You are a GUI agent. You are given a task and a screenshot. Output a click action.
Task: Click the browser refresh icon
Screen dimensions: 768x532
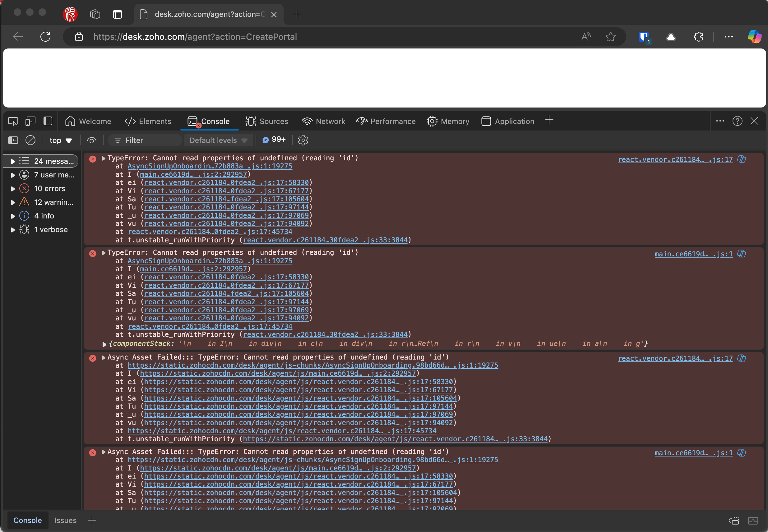coord(45,37)
